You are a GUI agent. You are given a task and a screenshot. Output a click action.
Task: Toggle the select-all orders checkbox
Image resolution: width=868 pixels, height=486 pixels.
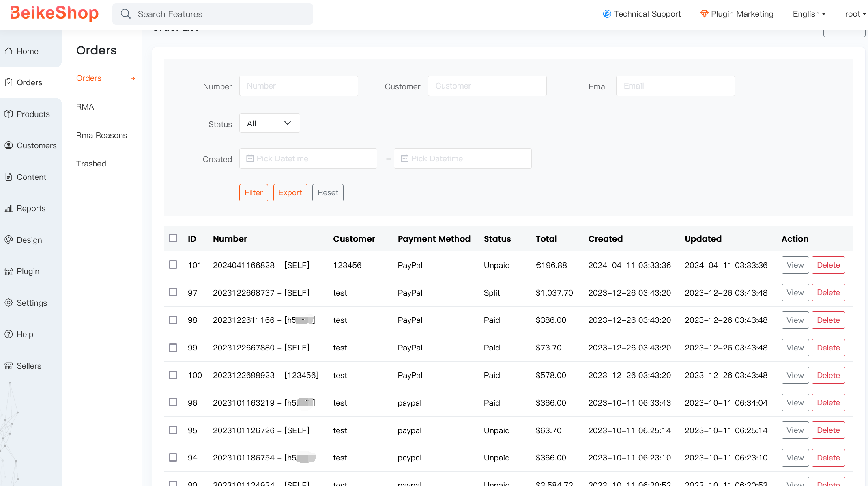[173, 238]
